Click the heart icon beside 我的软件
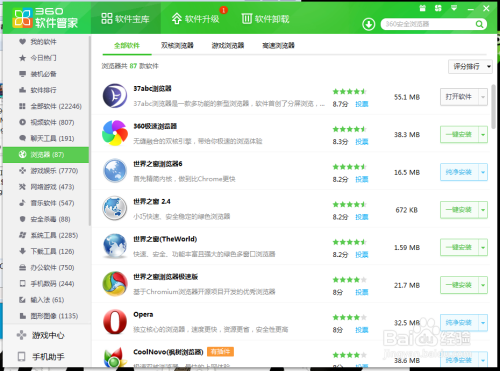This screenshot has width=500, height=371. [x=22, y=42]
